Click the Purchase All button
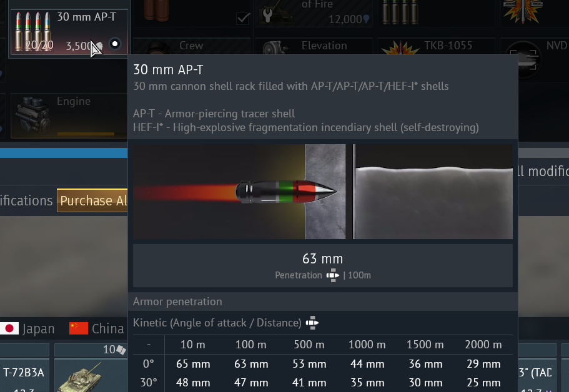569x392 pixels. pyautogui.click(x=92, y=200)
